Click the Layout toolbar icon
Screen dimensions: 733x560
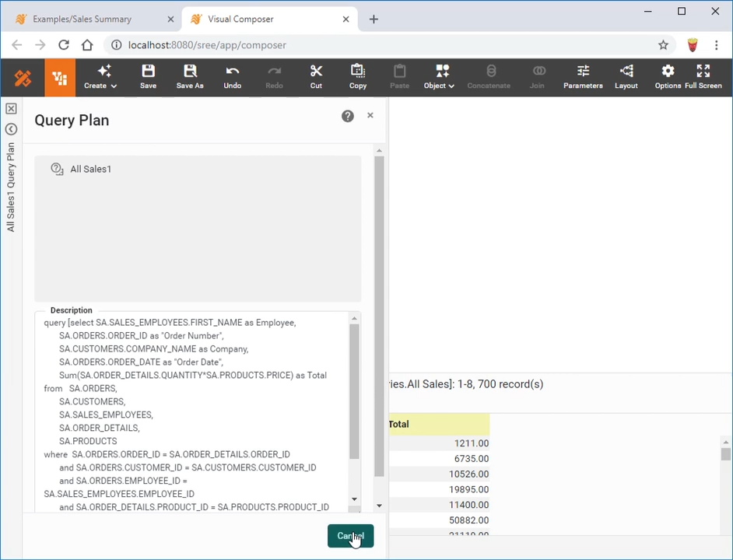coord(626,77)
